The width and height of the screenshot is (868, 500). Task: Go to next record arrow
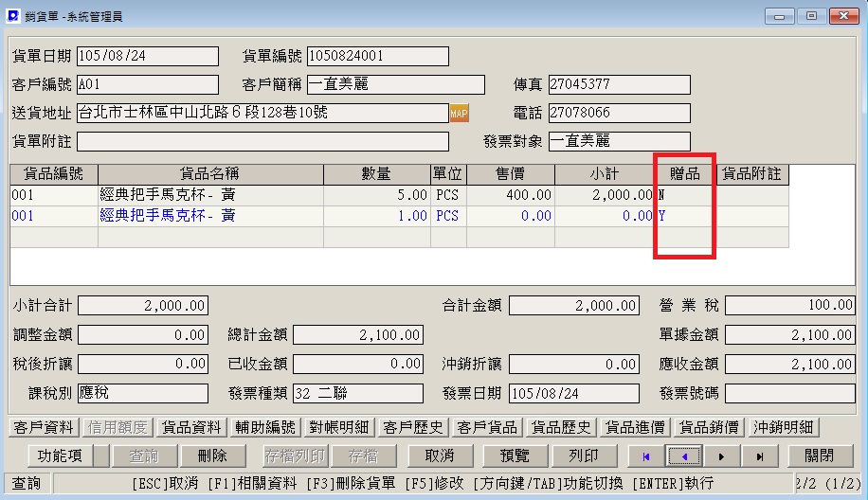point(722,456)
